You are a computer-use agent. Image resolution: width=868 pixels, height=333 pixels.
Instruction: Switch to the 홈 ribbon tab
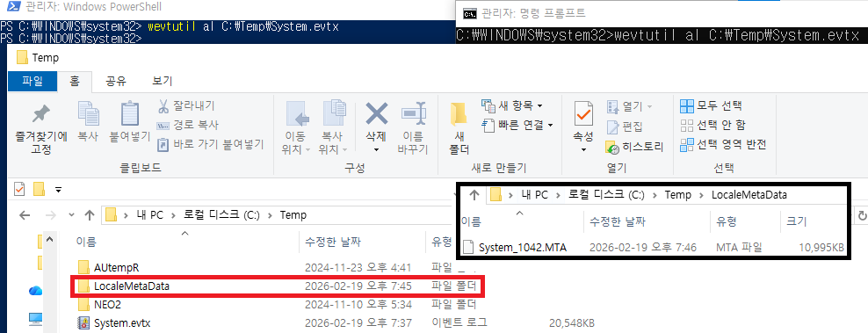(x=74, y=81)
